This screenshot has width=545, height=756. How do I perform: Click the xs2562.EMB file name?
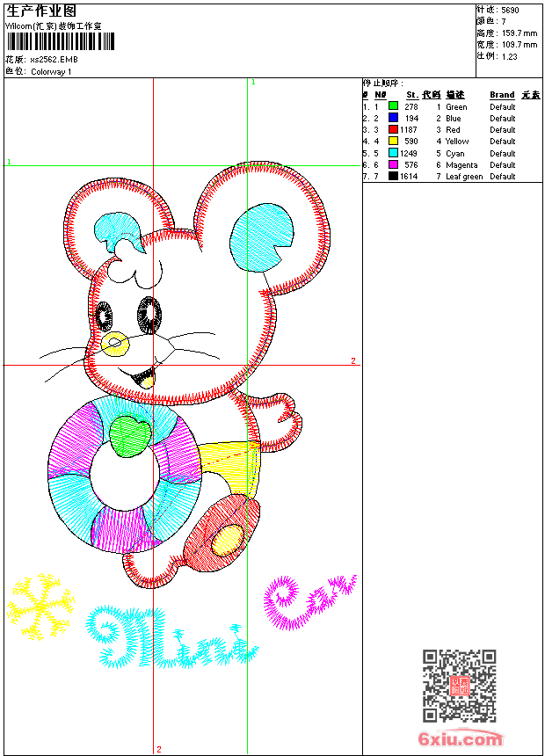[54, 59]
